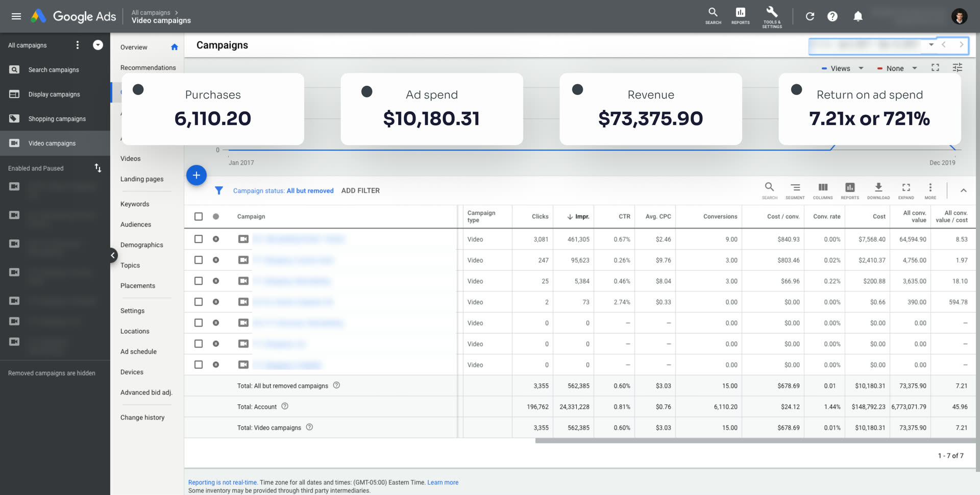Go to next date range
The height and width of the screenshot is (495, 980).
point(961,45)
